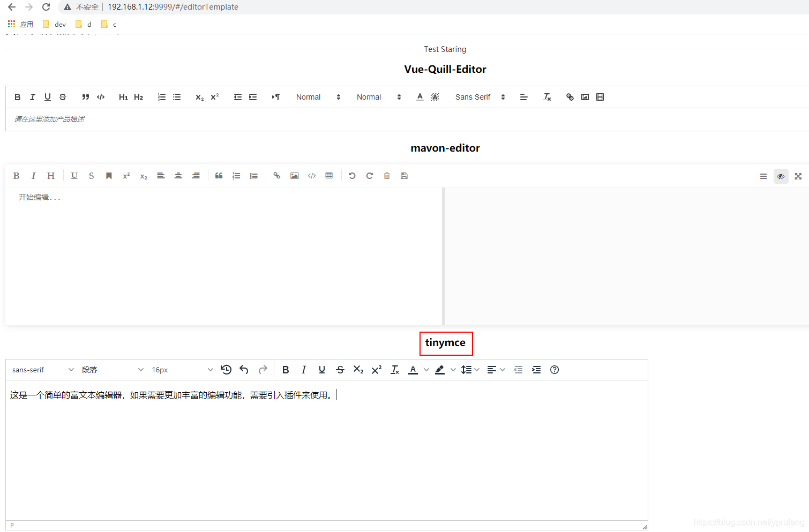The width and height of the screenshot is (809, 532).
Task: Enter mavon-editor fullscreen mode
Action: click(x=798, y=176)
